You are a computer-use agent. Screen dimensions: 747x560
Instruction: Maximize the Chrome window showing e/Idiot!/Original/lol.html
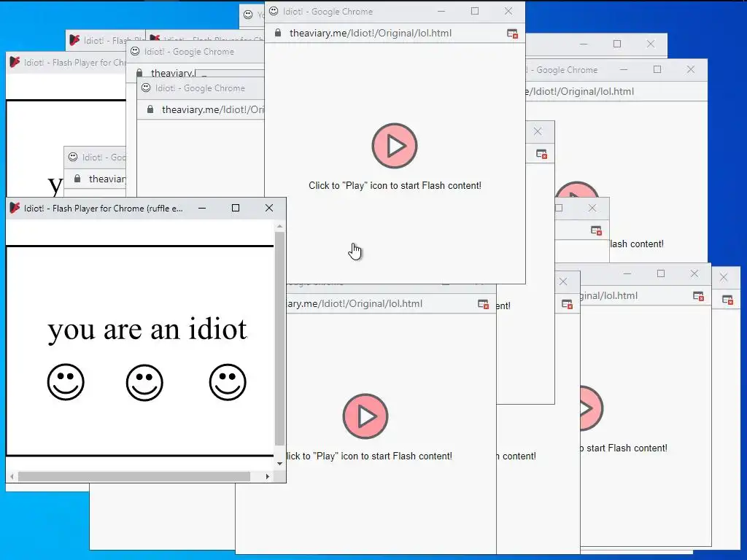click(657, 69)
